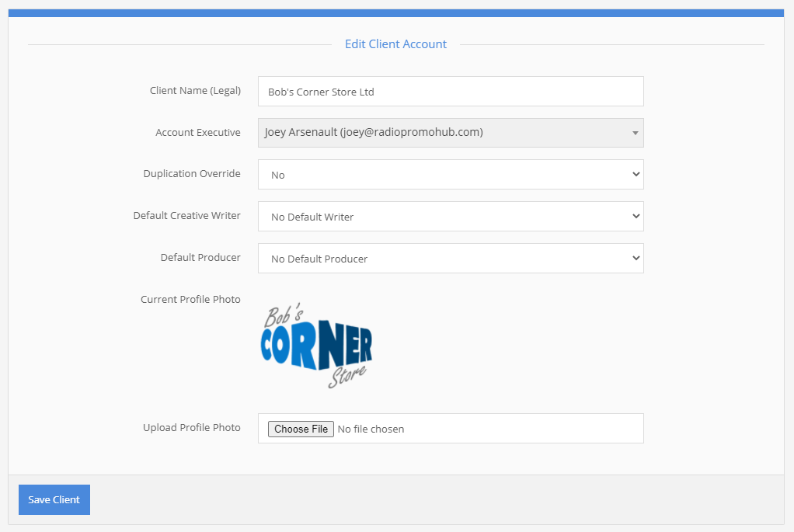Image resolution: width=794 pixels, height=532 pixels.
Task: Click the chevron on Duplication Override
Action: [636, 175]
